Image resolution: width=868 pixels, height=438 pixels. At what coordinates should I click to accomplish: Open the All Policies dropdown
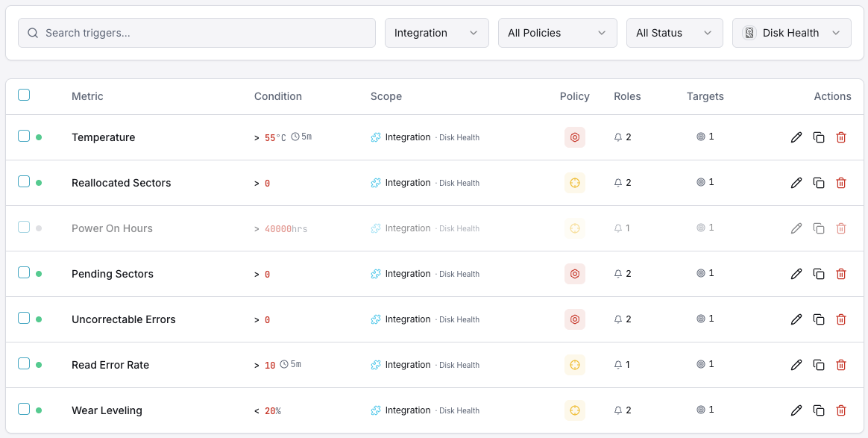tap(557, 33)
